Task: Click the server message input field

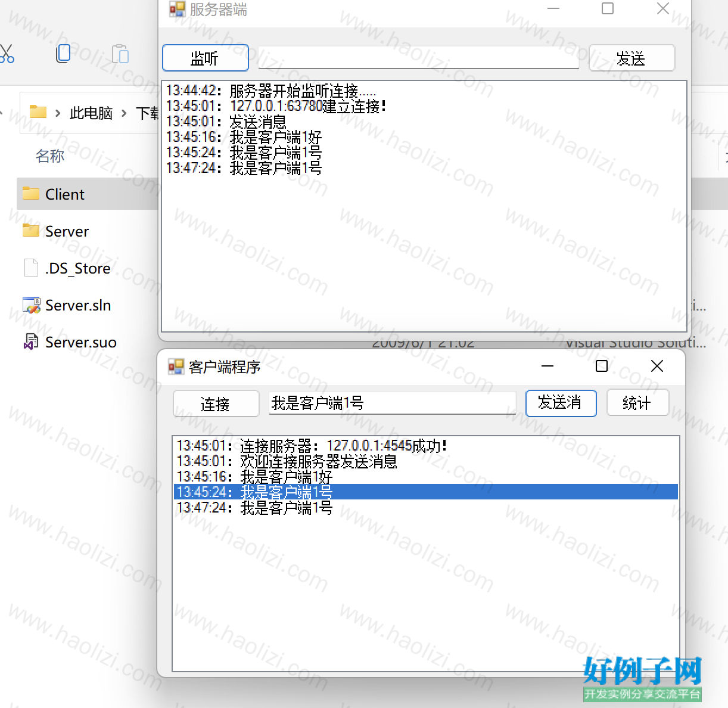Action: [418, 58]
